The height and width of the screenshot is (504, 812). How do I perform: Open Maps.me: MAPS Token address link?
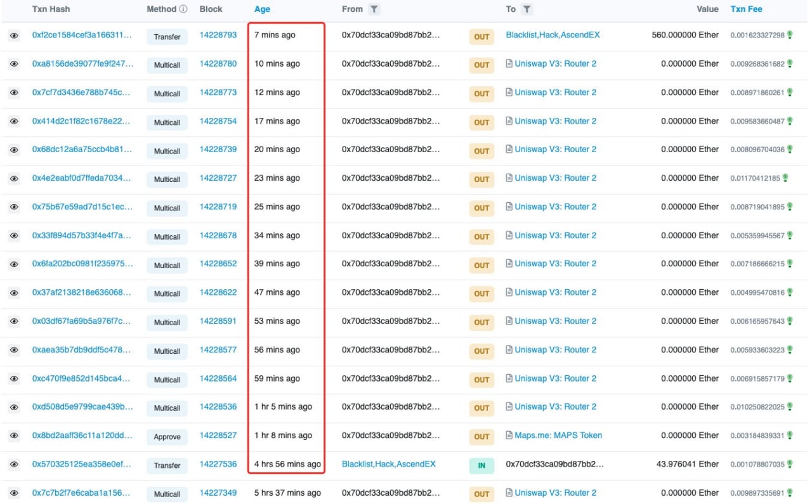tap(559, 436)
